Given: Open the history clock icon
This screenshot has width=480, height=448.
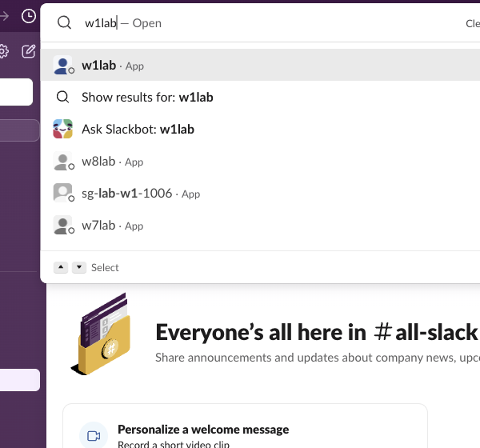Looking at the screenshot, I should [29, 16].
